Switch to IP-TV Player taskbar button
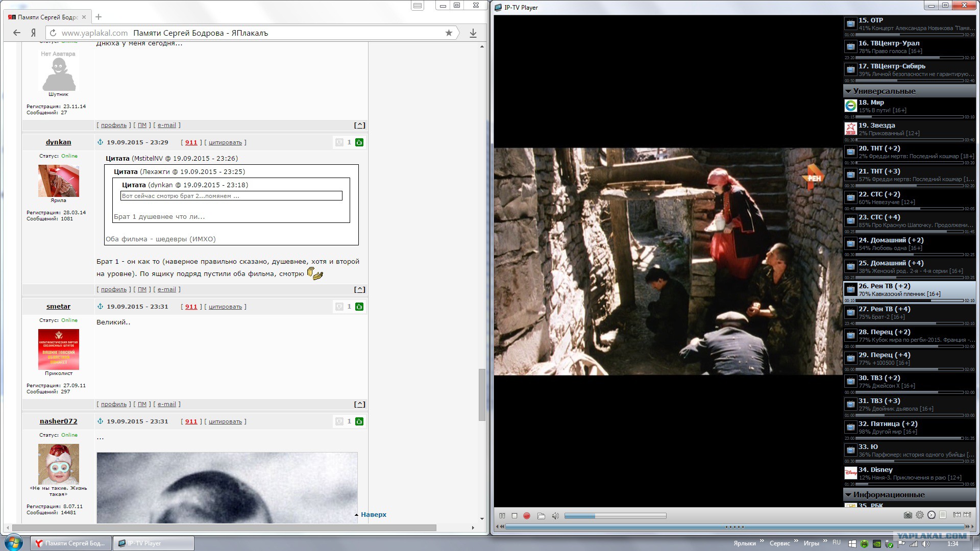Viewport: 980px width, 551px height. [154, 543]
